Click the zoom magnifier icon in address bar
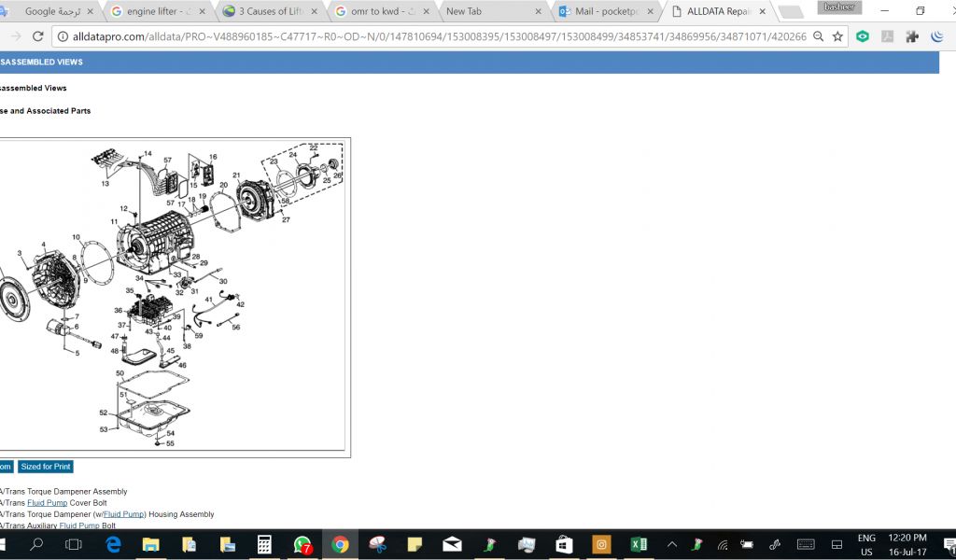Image resolution: width=956 pixels, height=560 pixels. coord(818,36)
